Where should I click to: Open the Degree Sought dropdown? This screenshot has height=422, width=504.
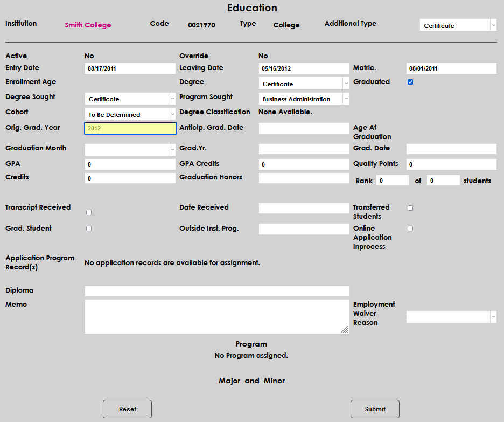point(130,99)
